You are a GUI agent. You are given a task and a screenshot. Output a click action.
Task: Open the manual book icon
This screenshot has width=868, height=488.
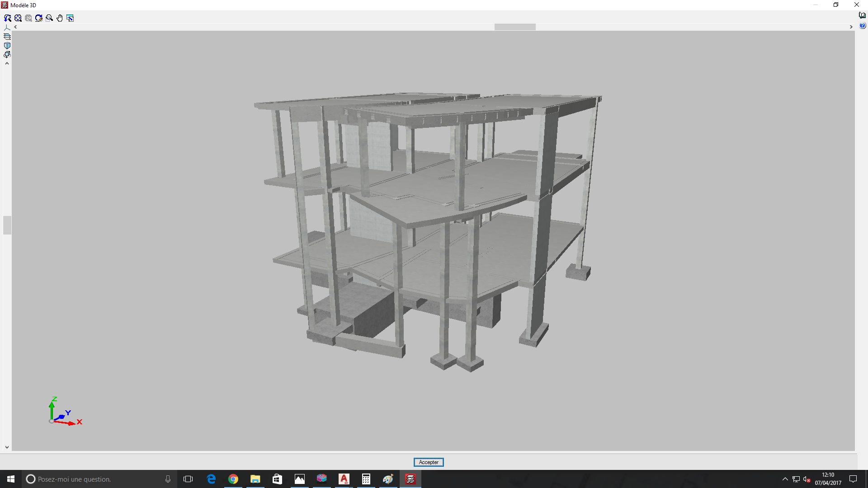click(862, 15)
